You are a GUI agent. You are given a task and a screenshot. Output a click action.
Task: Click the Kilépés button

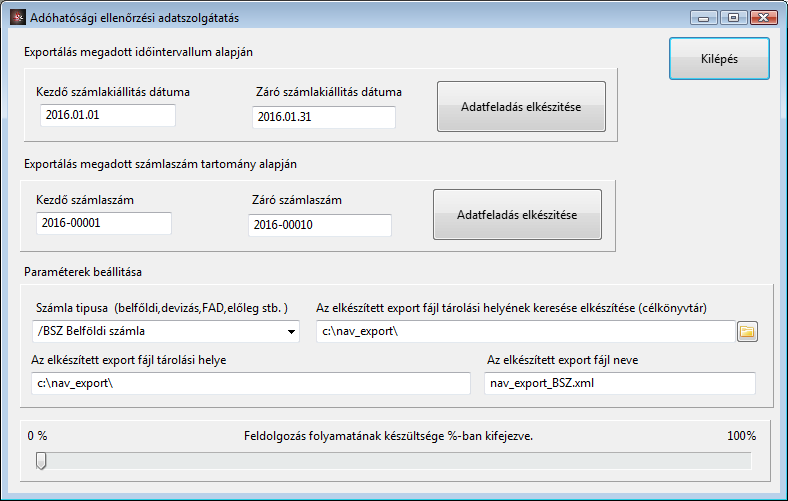[719, 59]
